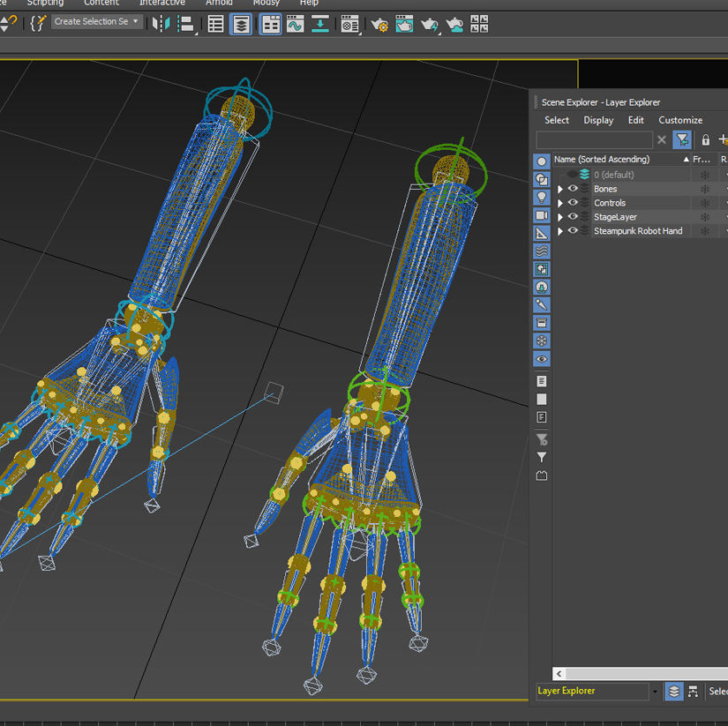Toggle Display Frozen Objects snowflake filter
This screenshot has width=728, height=726.
click(541, 341)
